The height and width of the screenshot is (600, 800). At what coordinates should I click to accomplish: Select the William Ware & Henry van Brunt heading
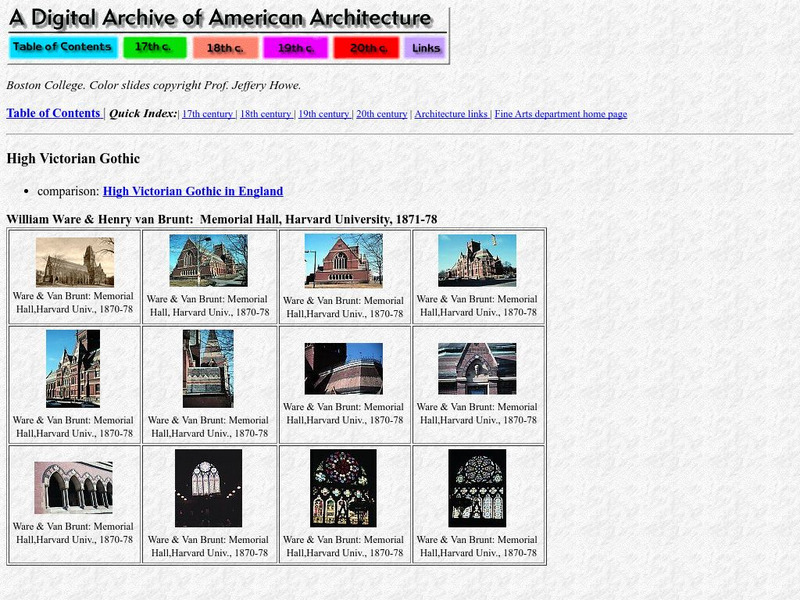click(222, 219)
